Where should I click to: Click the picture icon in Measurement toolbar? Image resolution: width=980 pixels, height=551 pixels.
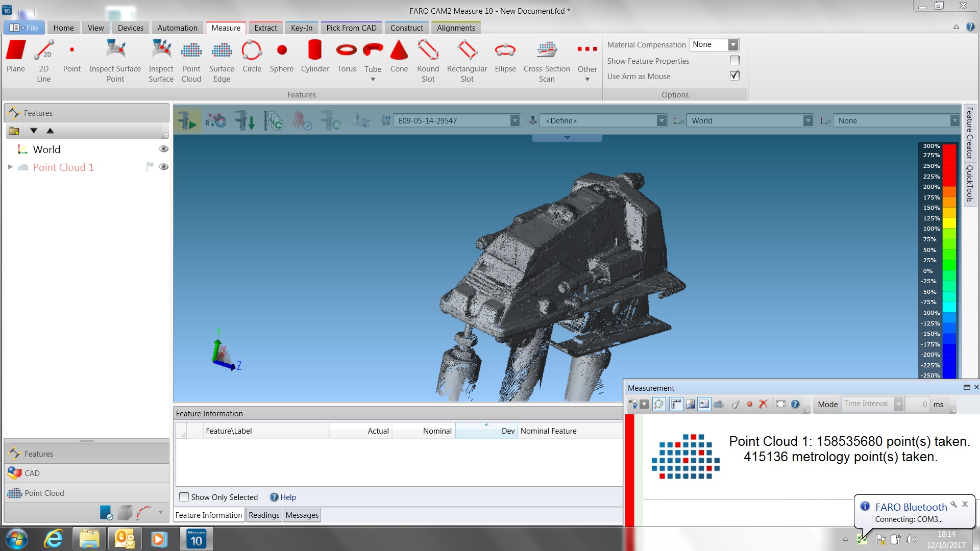pyautogui.click(x=690, y=404)
